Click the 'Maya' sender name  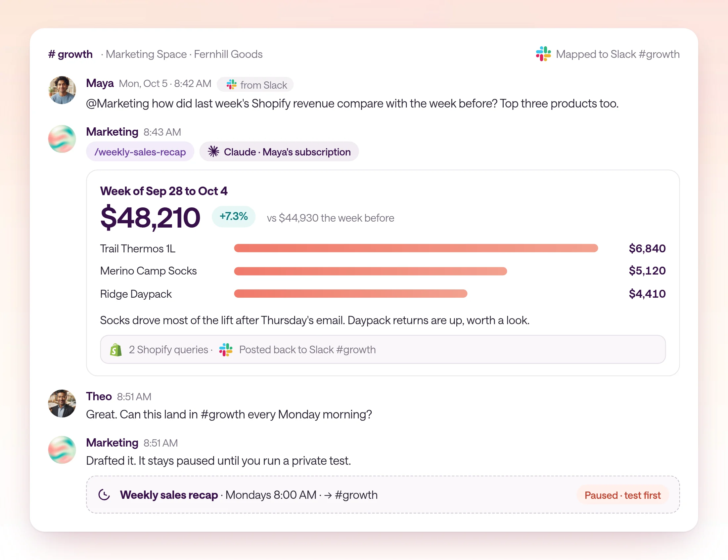click(x=100, y=83)
